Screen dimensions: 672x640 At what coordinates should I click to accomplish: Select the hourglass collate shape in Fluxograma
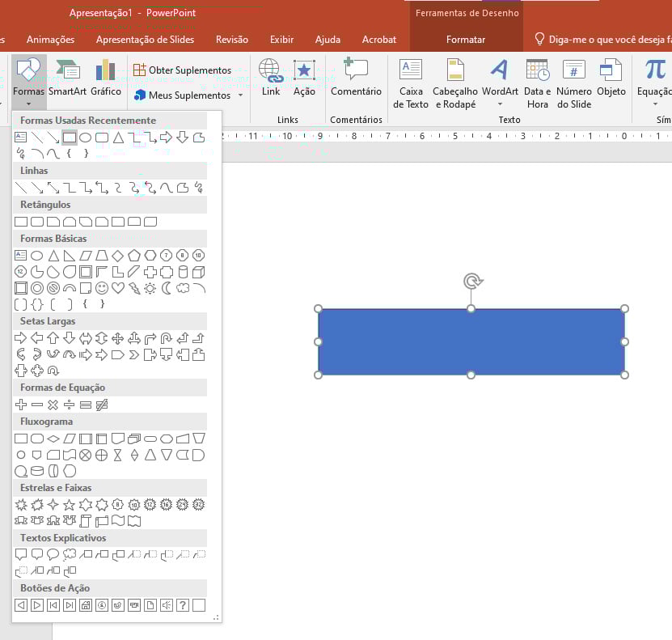118,455
